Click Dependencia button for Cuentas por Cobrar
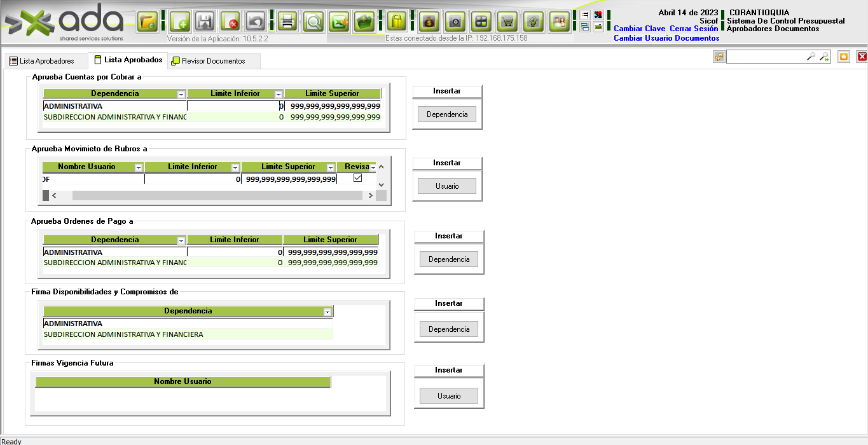 (447, 114)
